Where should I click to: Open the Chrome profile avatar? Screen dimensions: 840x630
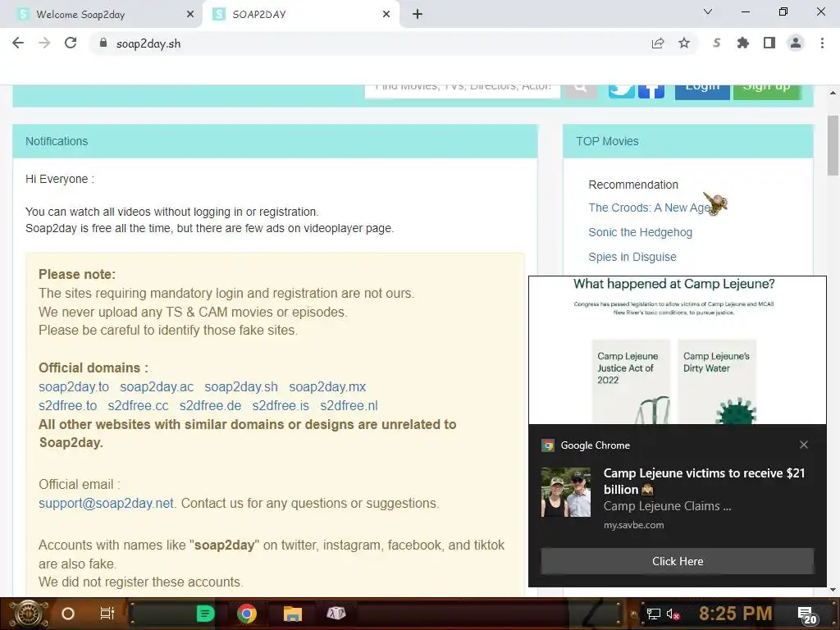[x=796, y=43]
